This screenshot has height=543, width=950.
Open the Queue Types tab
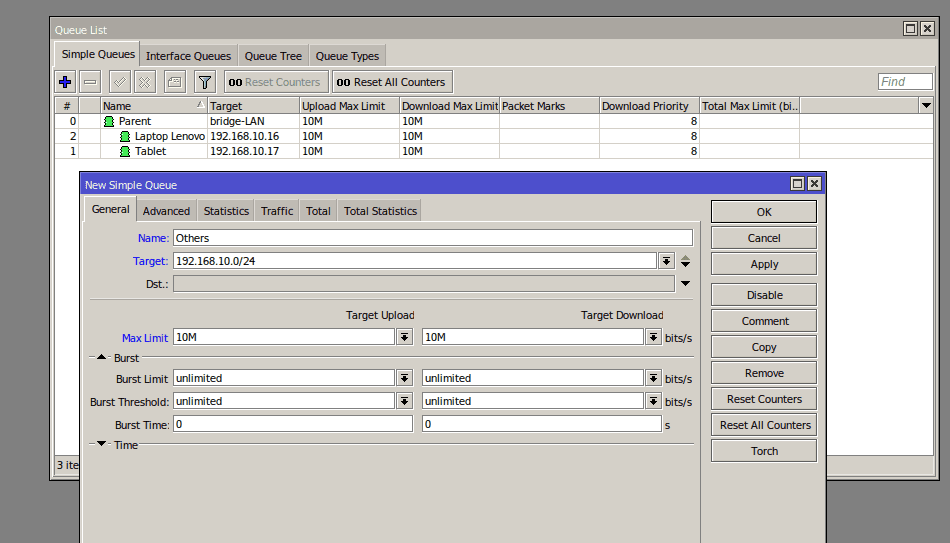pos(347,56)
